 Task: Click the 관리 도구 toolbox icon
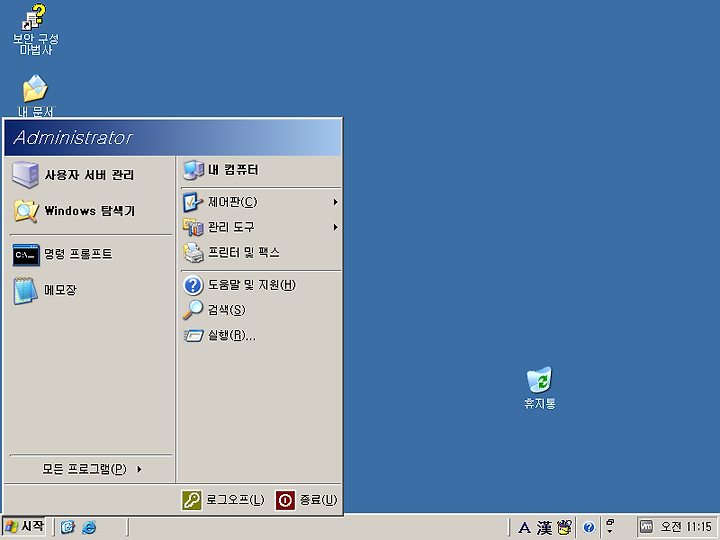193,227
